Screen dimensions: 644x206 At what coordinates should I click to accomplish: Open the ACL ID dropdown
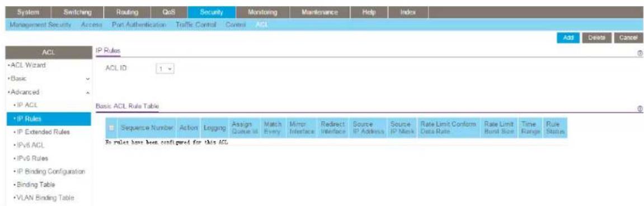coord(166,69)
